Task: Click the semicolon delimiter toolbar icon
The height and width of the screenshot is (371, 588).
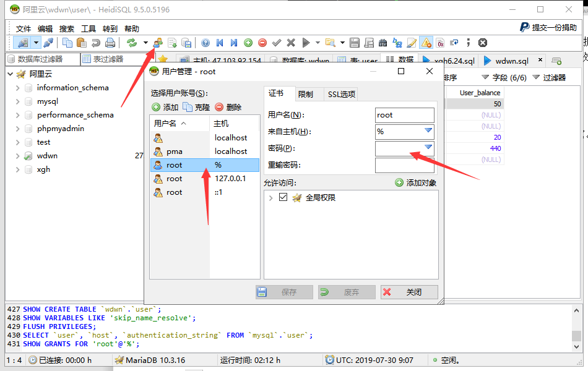Action: point(469,43)
